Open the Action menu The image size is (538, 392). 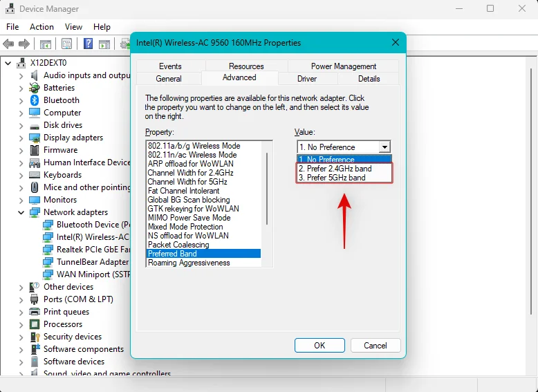(41, 27)
